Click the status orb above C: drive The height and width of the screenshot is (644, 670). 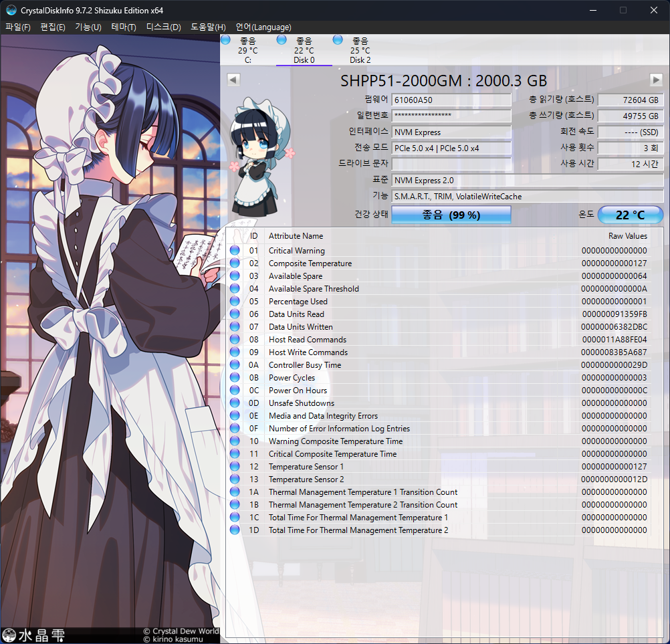click(x=225, y=40)
